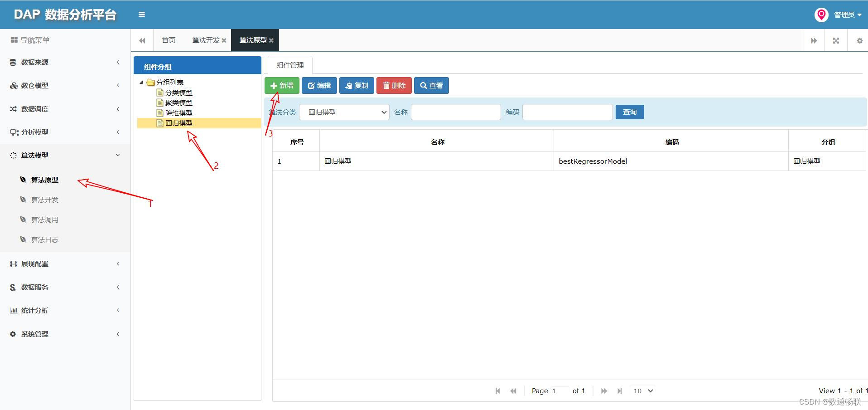Select the 组件管理 tab
The image size is (868, 410).
tap(290, 65)
